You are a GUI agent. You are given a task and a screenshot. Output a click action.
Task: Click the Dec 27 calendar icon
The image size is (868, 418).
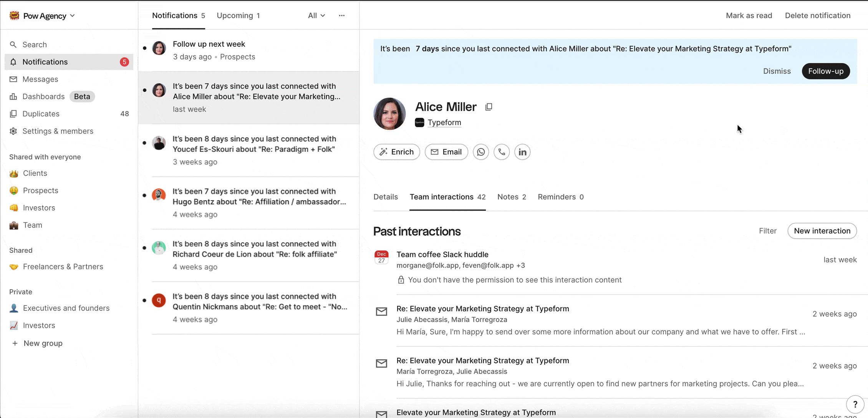tap(381, 257)
